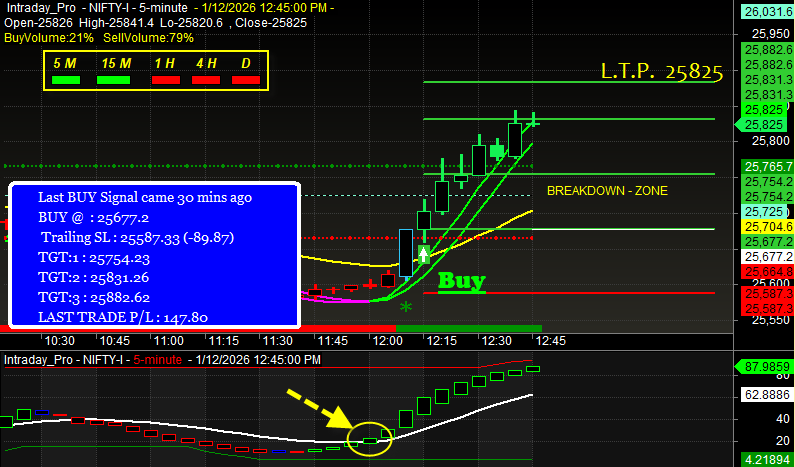Click the 25,765.7 green price label
The image size is (795, 467).
[767, 167]
